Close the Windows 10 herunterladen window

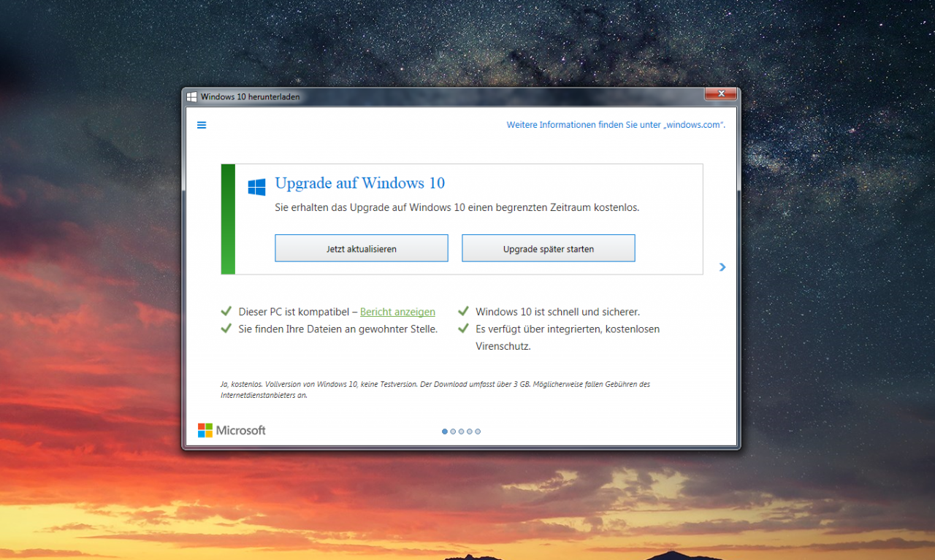click(x=721, y=94)
